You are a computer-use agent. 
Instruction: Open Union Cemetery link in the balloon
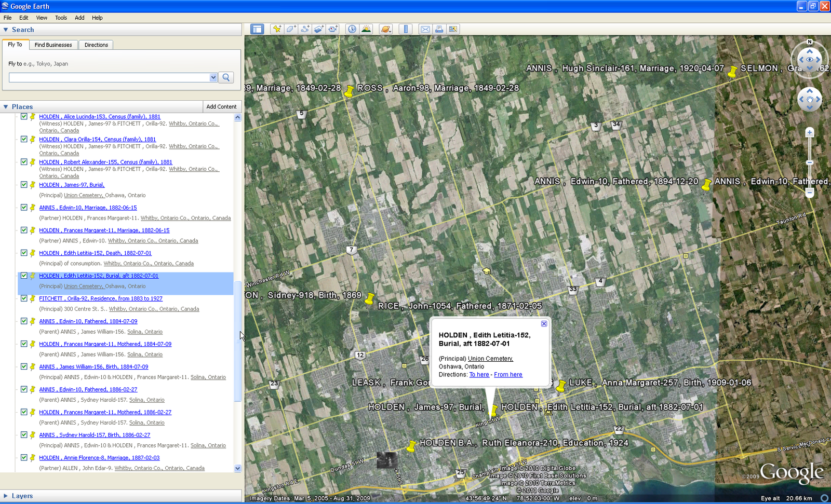pos(490,359)
